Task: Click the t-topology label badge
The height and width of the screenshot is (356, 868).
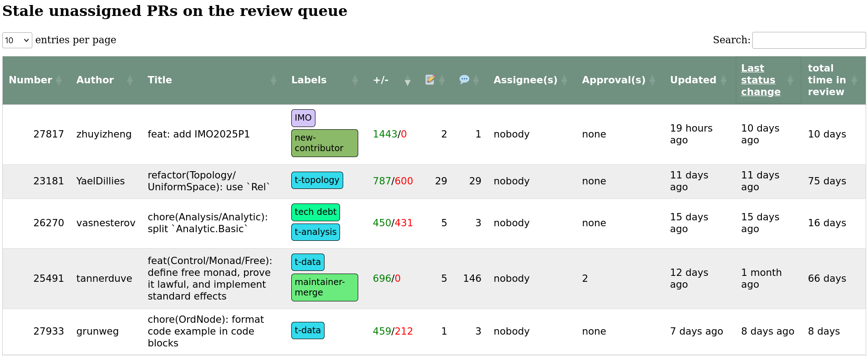Action: pos(317,180)
